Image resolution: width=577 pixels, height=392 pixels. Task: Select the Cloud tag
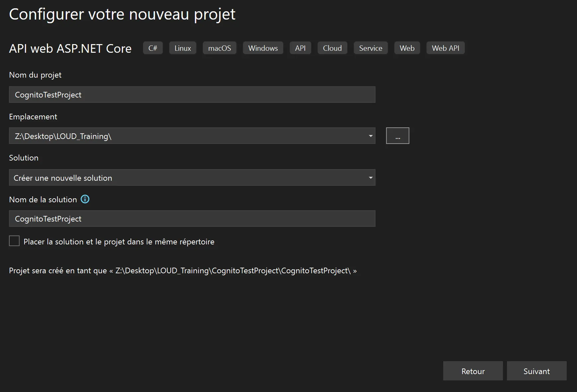[332, 48]
